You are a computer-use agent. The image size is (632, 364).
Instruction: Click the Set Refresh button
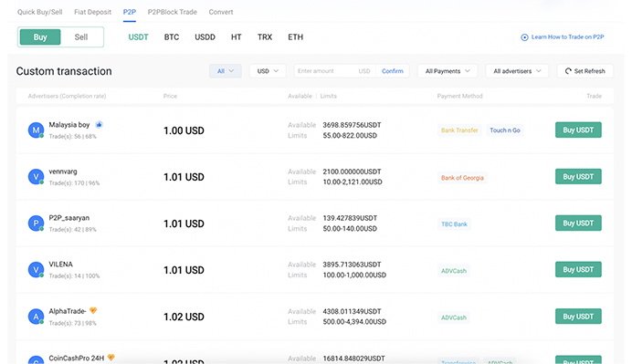[x=585, y=71]
